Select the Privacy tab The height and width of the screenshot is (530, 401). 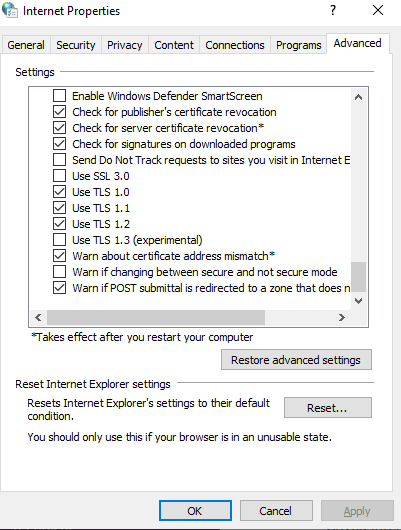[x=124, y=45]
